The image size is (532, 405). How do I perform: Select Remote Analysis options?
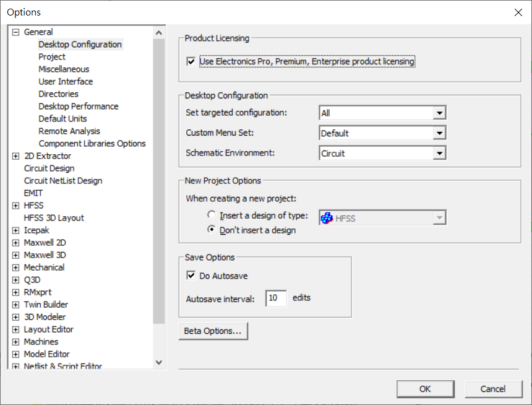pos(69,131)
